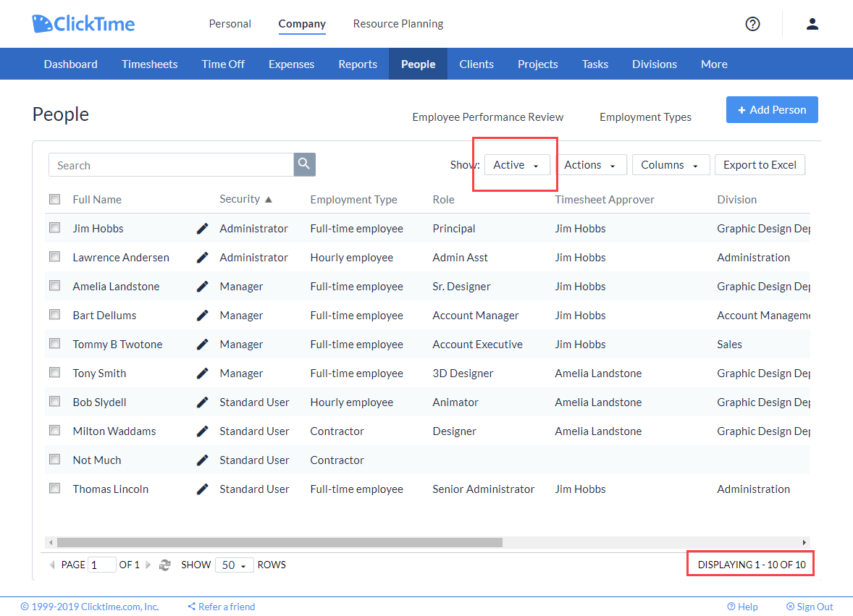Select the checkbox for Tommy B Twotone

tap(54, 343)
